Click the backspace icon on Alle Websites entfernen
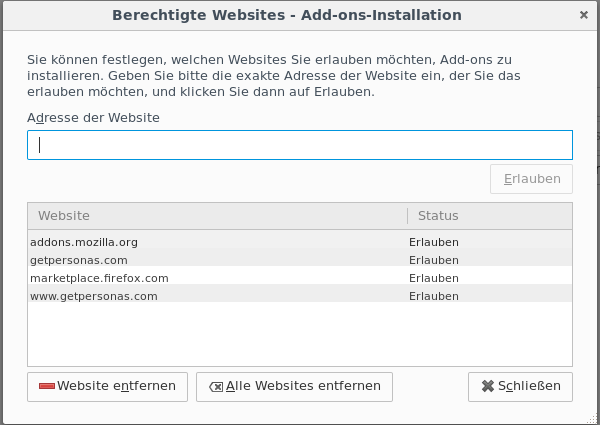This screenshot has height=425, width=600. [216, 386]
